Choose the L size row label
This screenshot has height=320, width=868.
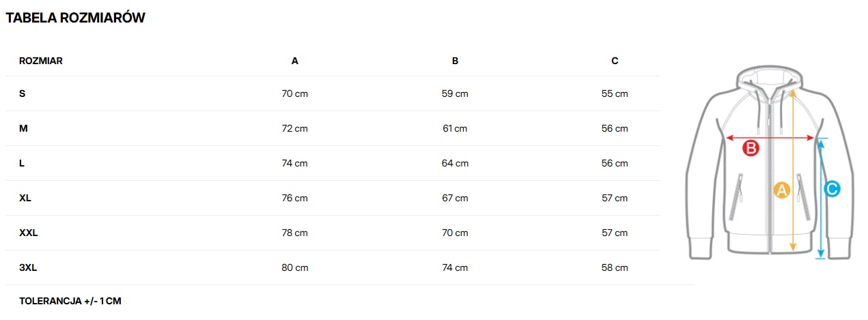[x=23, y=163]
